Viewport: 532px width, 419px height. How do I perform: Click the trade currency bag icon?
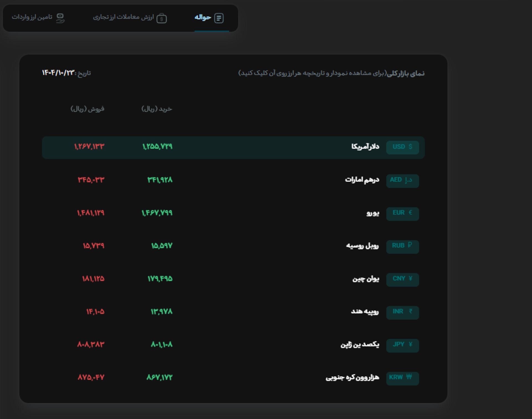click(x=161, y=18)
